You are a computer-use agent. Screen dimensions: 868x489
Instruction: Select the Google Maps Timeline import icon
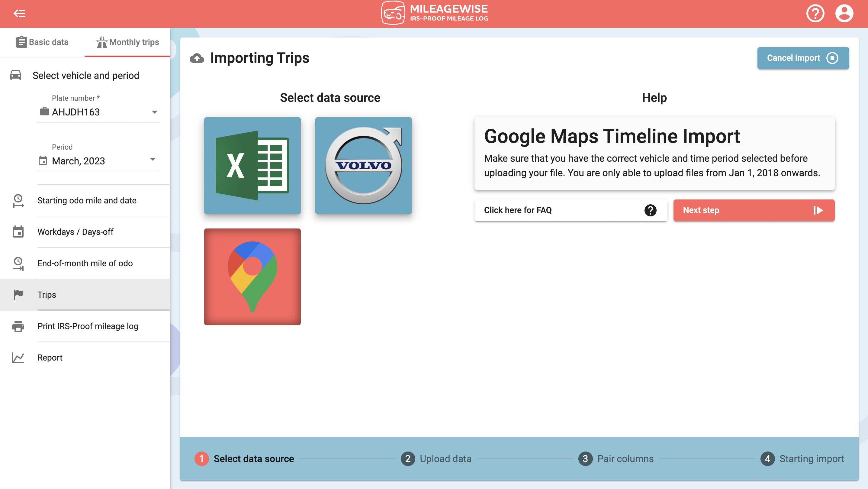click(x=252, y=277)
